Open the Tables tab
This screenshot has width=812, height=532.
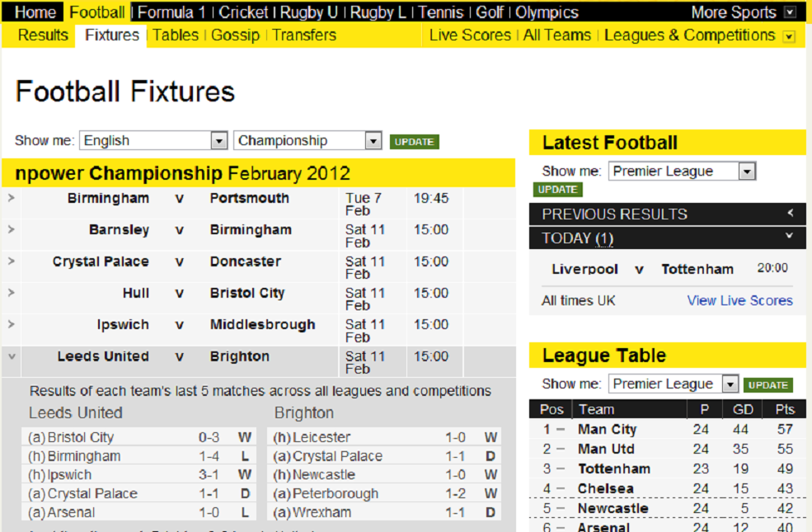(176, 35)
